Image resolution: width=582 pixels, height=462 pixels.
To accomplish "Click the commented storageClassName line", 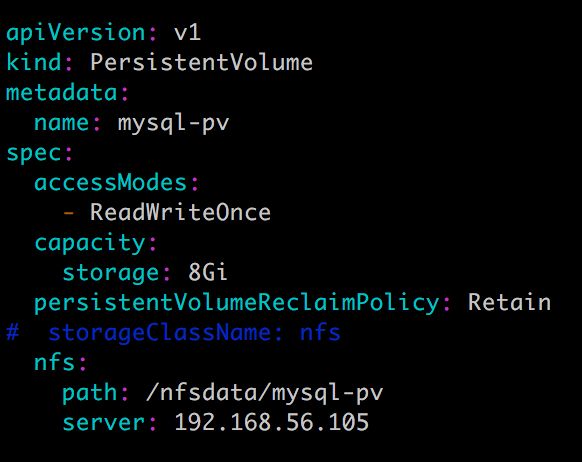I will [173, 332].
